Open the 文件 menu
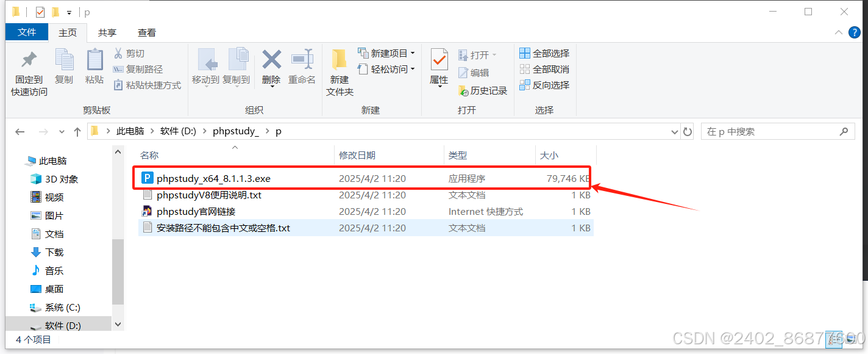 click(26, 32)
